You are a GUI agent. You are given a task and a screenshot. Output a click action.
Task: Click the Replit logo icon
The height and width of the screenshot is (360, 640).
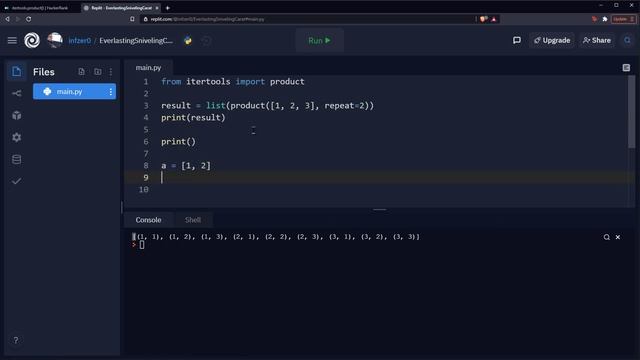click(x=32, y=40)
